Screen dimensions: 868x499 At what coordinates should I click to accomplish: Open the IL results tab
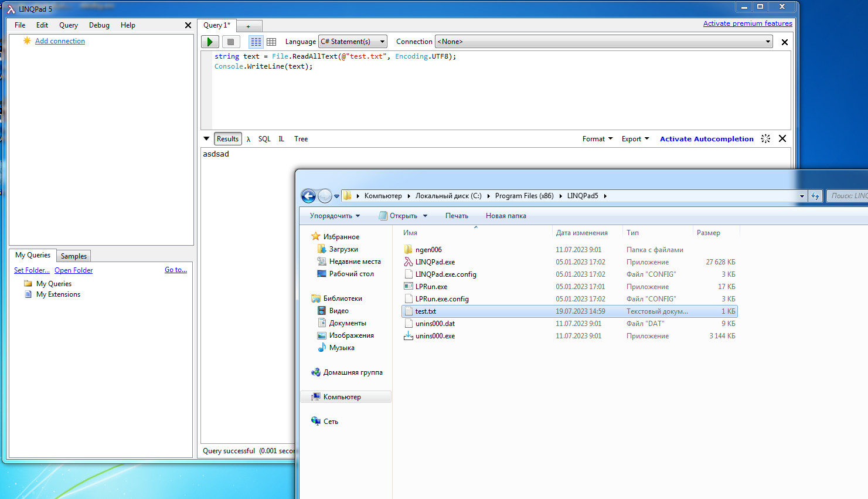(x=281, y=139)
